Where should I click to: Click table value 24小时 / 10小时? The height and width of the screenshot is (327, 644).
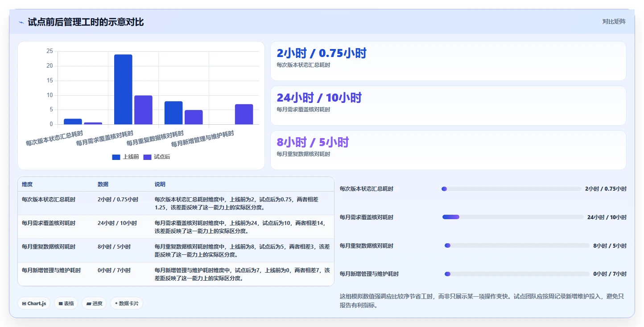point(117,223)
